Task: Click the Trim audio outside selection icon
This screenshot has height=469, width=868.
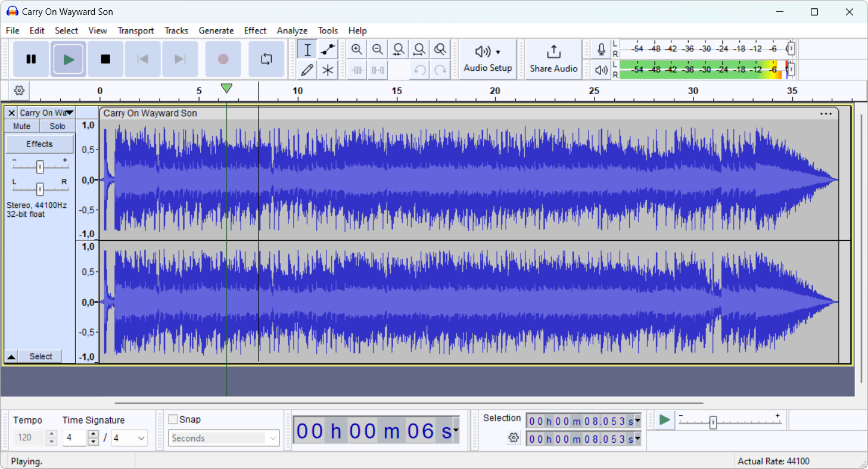Action: [x=357, y=70]
